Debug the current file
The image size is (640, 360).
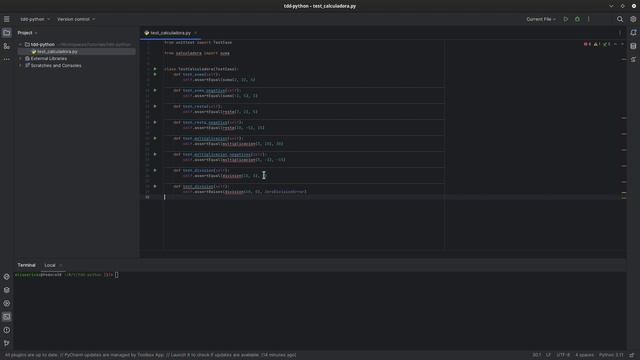tap(577, 19)
